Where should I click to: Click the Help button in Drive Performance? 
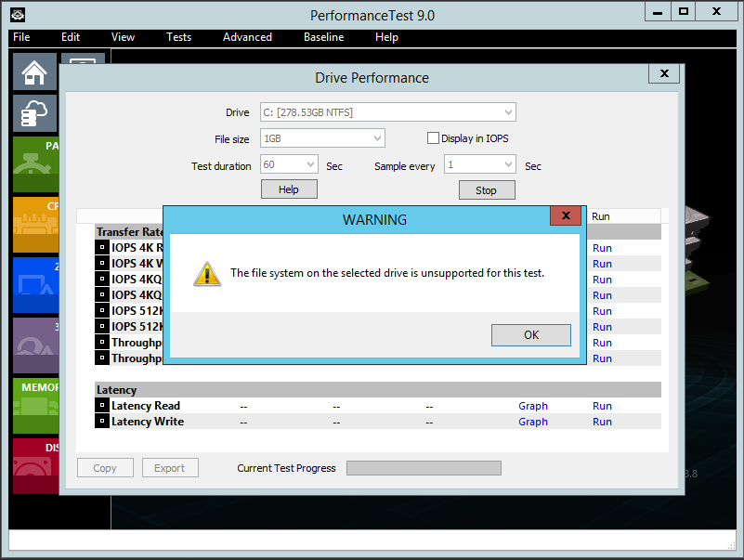[289, 189]
